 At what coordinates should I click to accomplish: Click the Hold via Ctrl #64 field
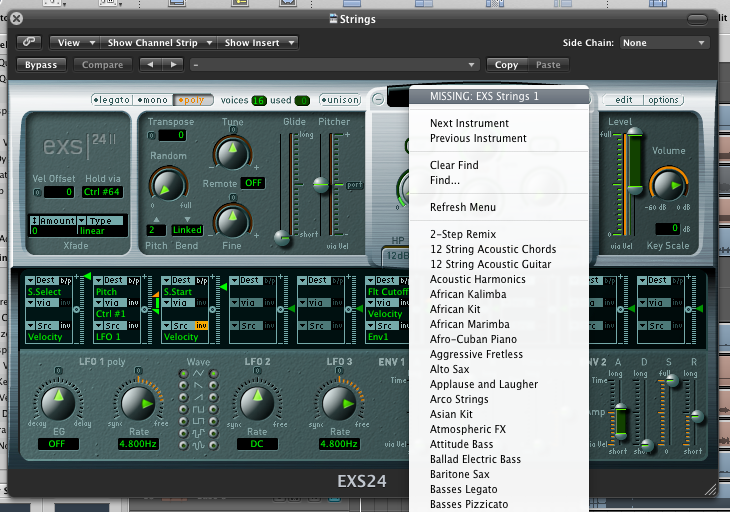[102, 192]
